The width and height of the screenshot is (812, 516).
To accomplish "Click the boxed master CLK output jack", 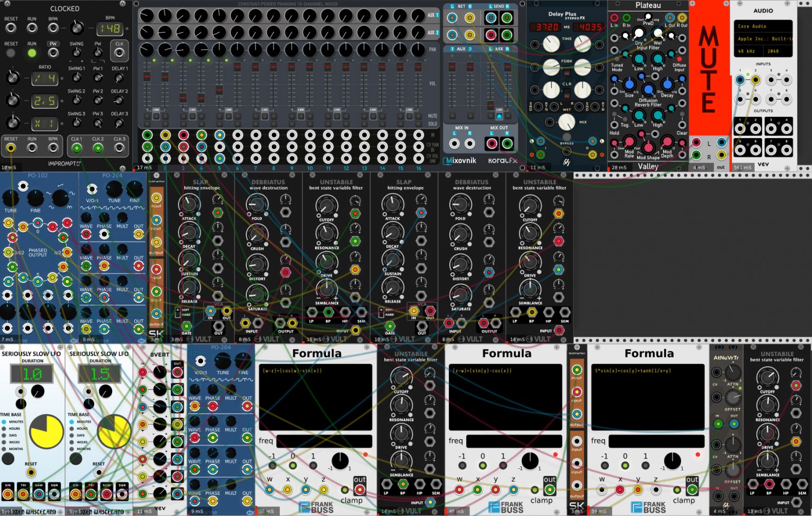I will [119, 53].
